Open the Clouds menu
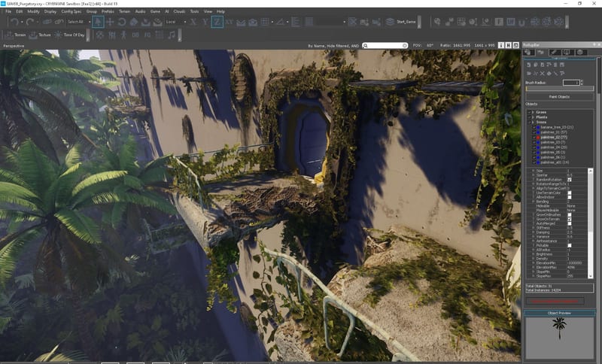The height and width of the screenshot is (364, 602). click(x=179, y=11)
